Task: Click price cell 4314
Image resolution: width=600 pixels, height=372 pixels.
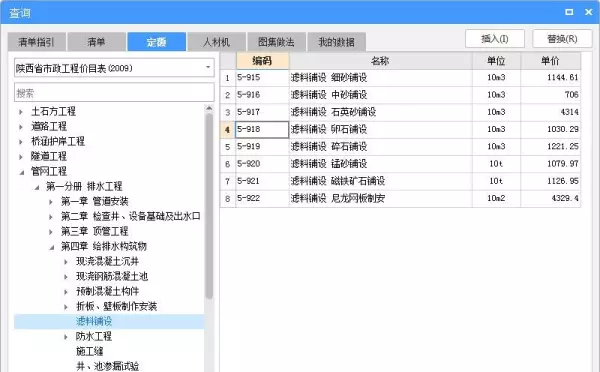Action: point(550,112)
